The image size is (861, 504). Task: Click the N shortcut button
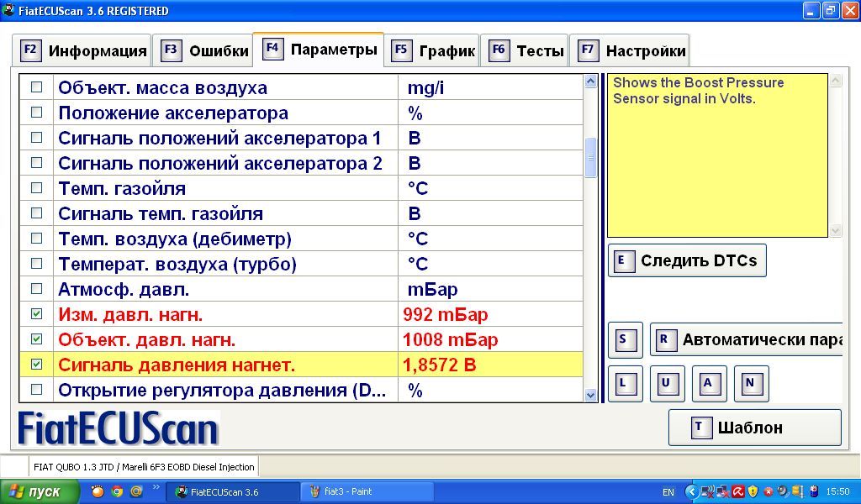coord(751,384)
